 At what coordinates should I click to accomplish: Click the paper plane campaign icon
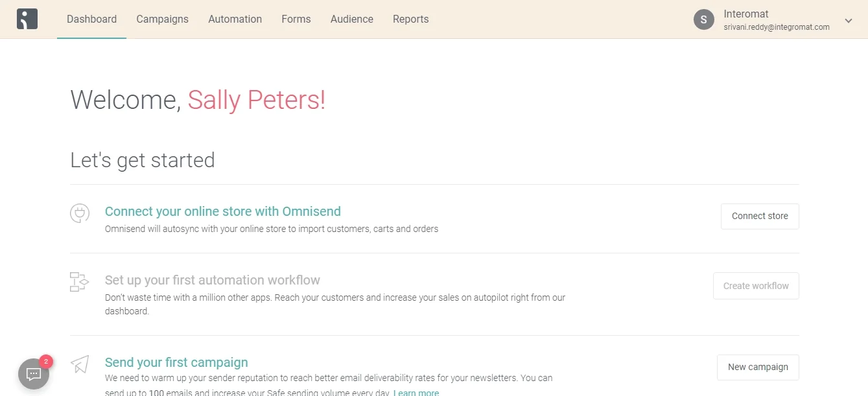[80, 364]
